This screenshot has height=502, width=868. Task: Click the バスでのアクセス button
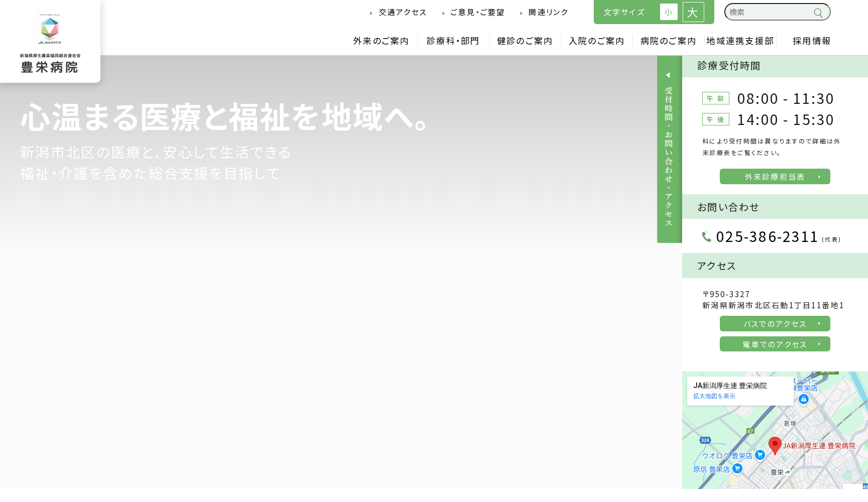[x=775, y=324]
